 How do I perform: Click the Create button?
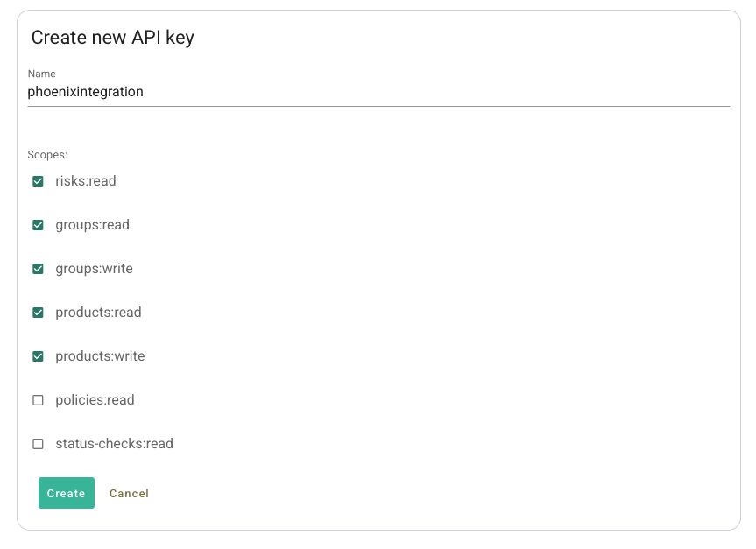click(x=67, y=493)
